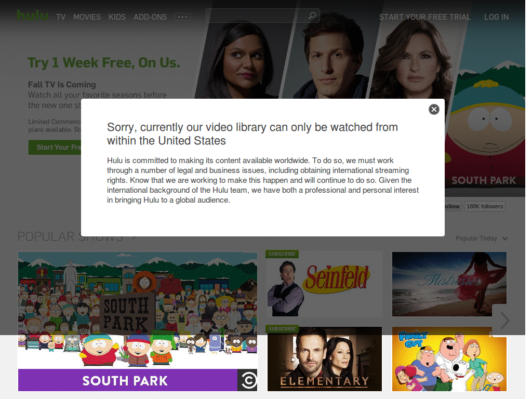532x399 pixels.
Task: Click the hulu logo in the navigation bar
Action: click(33, 15)
